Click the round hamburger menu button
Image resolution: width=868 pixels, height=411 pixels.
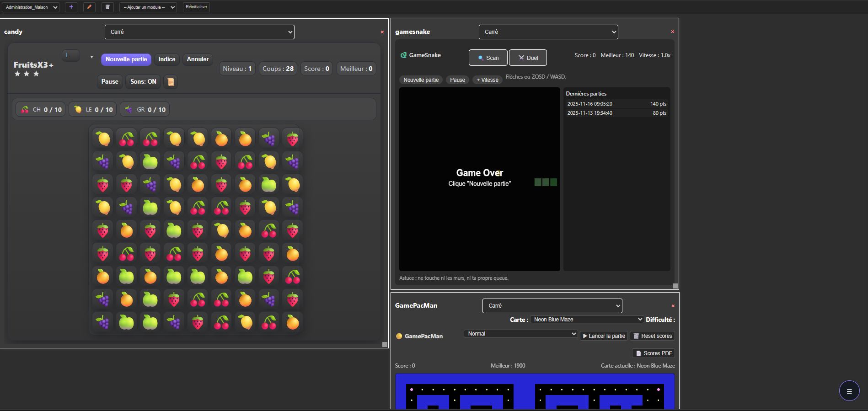849,391
